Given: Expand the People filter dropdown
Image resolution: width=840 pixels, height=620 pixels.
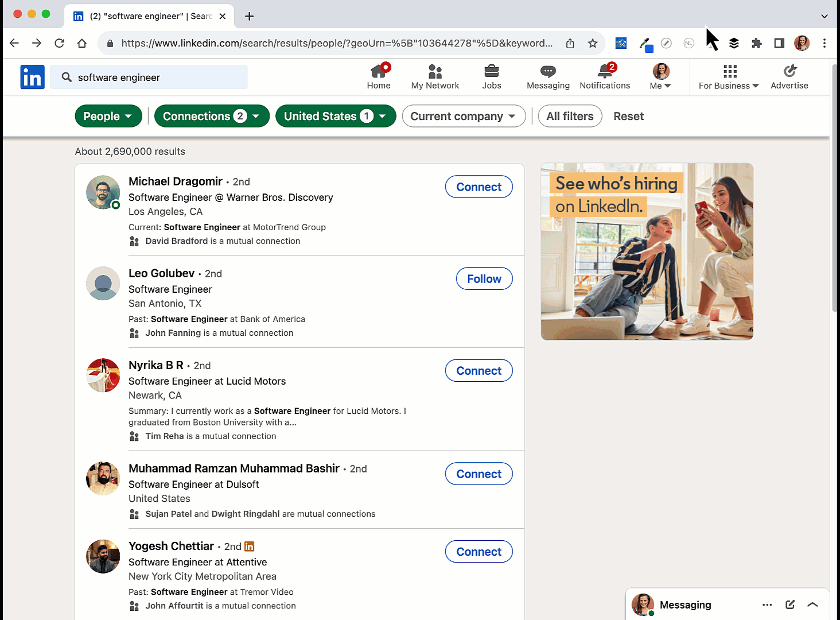Looking at the screenshot, I should (x=108, y=116).
